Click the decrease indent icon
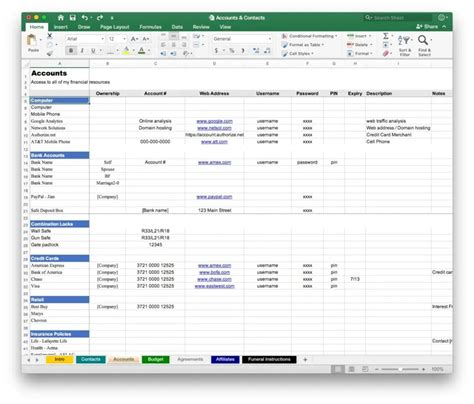474x404 pixels. pyautogui.click(x=163, y=53)
